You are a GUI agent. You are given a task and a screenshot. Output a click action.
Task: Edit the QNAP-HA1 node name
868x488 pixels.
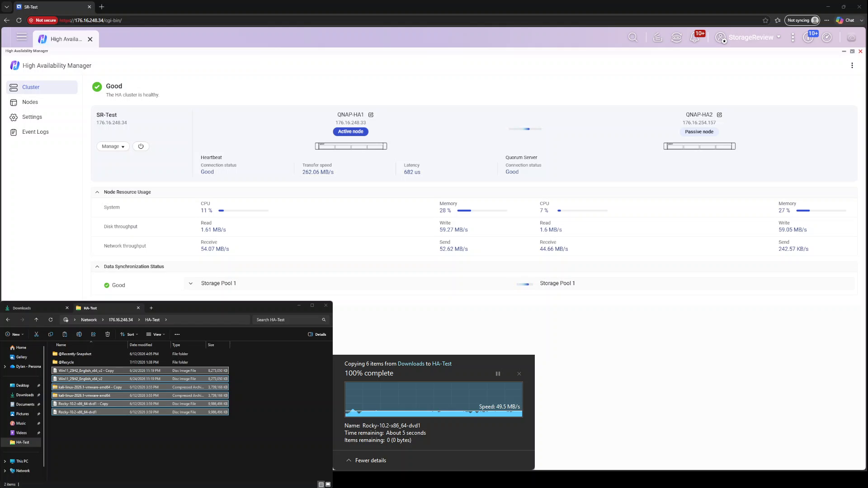click(371, 115)
